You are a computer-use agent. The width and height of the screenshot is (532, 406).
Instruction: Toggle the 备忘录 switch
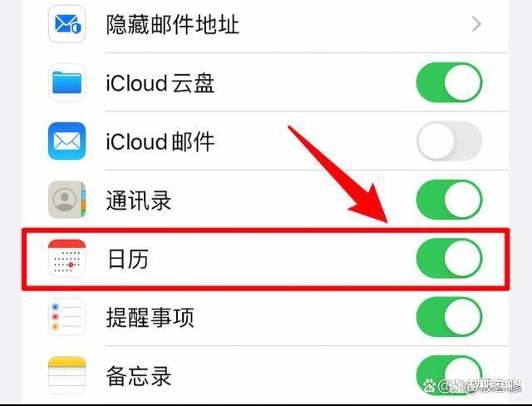click(x=450, y=375)
